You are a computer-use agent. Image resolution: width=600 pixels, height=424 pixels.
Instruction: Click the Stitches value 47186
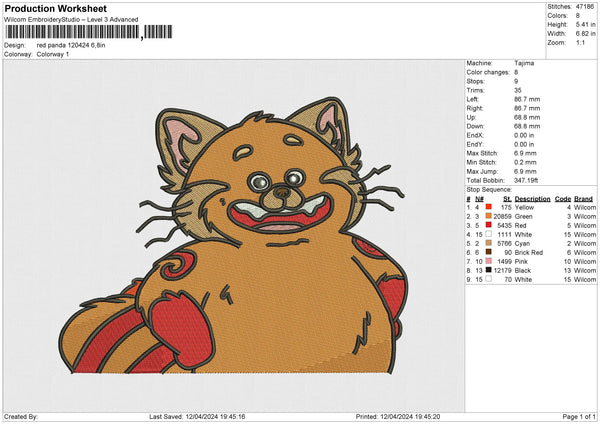pyautogui.click(x=585, y=7)
